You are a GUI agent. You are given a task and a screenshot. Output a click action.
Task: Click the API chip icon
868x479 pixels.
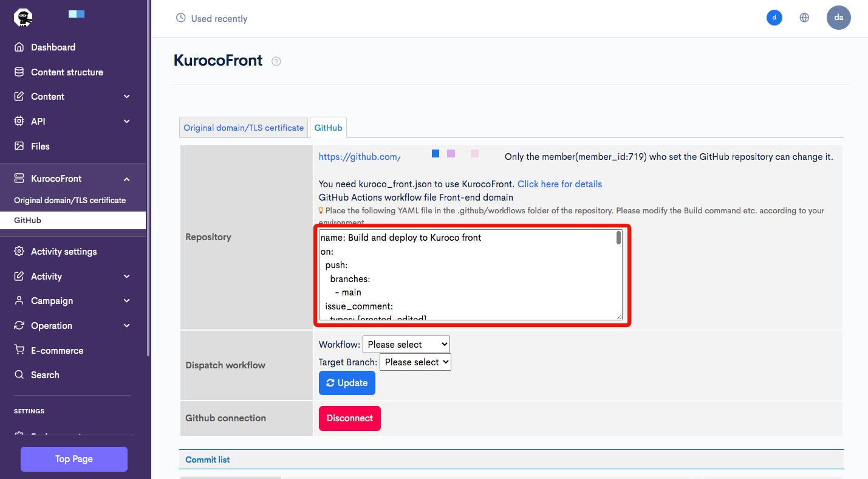(x=19, y=121)
